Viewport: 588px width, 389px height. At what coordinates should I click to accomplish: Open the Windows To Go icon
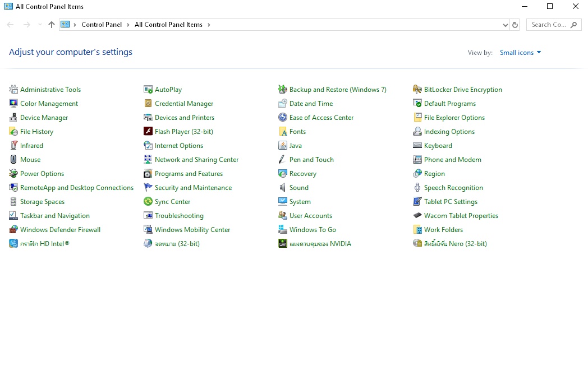tap(283, 229)
